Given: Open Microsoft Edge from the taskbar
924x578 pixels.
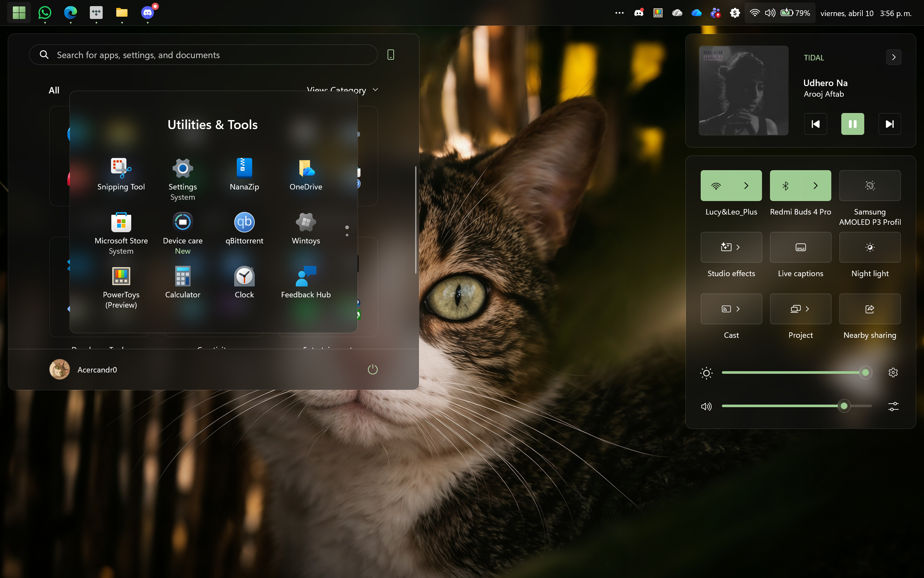Looking at the screenshot, I should click(x=70, y=13).
